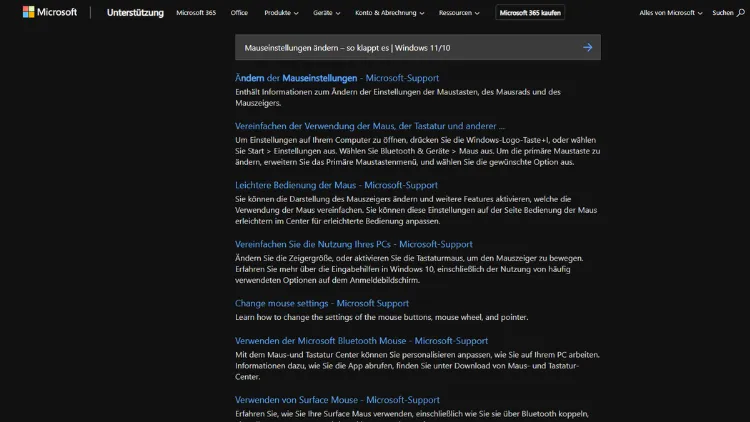
Task: Click the Suchen text in header
Action: 722,13
